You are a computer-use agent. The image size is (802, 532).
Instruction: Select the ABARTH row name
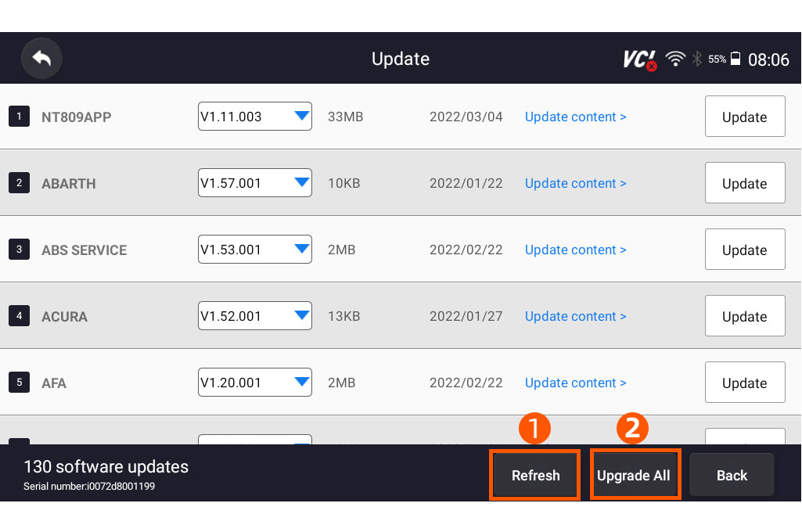(69, 184)
